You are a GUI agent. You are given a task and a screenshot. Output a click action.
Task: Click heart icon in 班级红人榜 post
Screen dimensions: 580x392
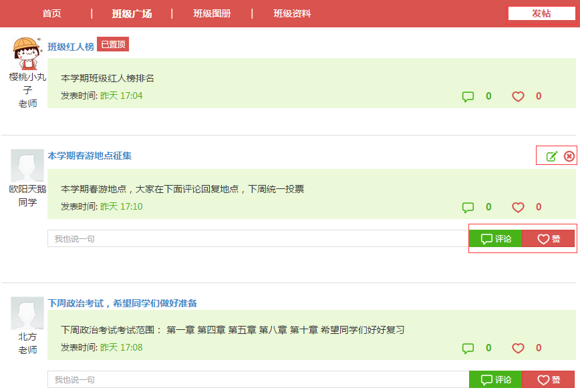click(x=518, y=96)
